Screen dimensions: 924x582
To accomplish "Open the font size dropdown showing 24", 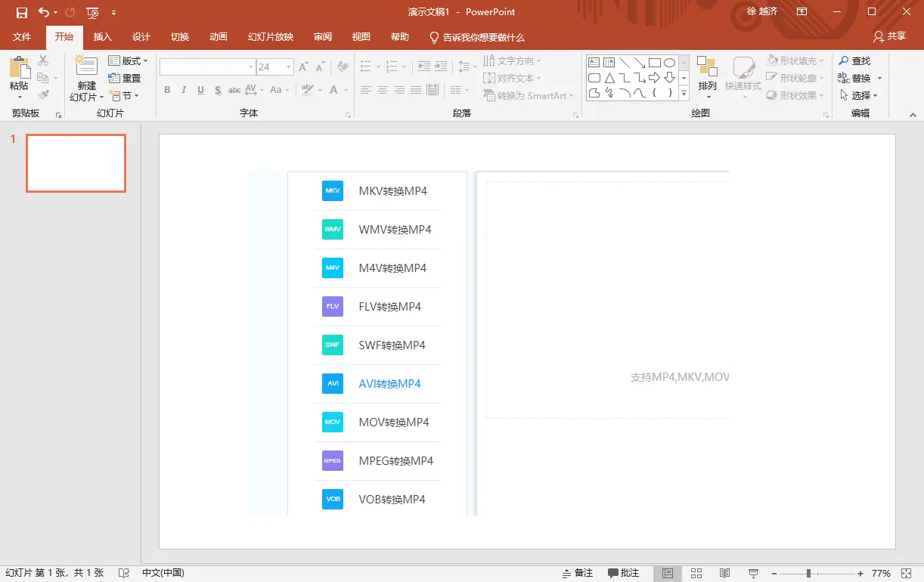I will (289, 67).
